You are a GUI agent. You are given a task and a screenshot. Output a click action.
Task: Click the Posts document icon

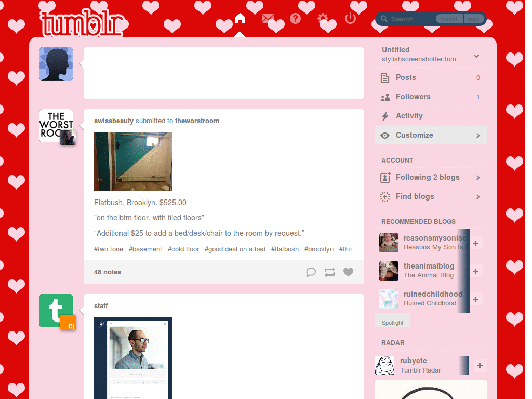tap(385, 78)
